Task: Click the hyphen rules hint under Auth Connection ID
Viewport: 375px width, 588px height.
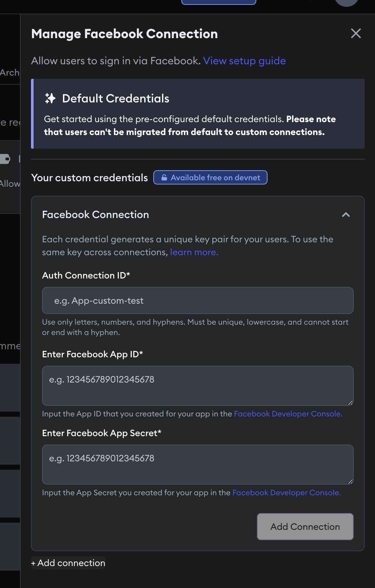Action: click(195, 327)
